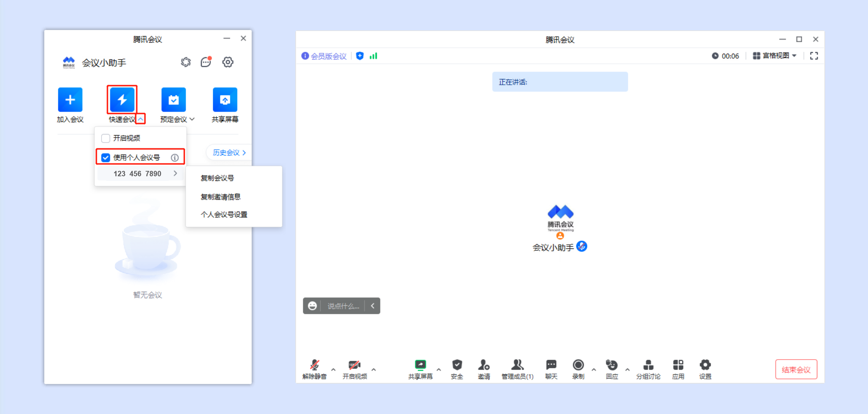868x414 pixels.
Task: Click the 共享屏幕 icon in the home window
Action: coord(225,100)
